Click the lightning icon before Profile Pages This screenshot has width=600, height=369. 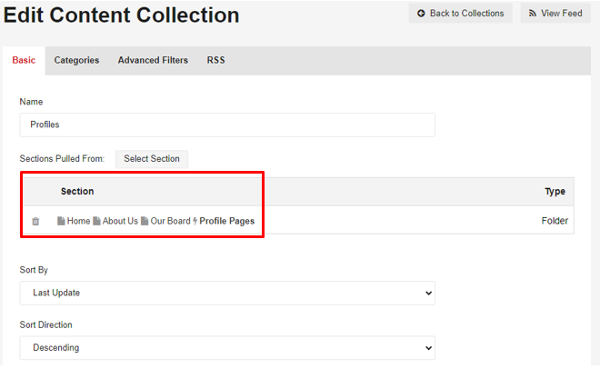(195, 221)
